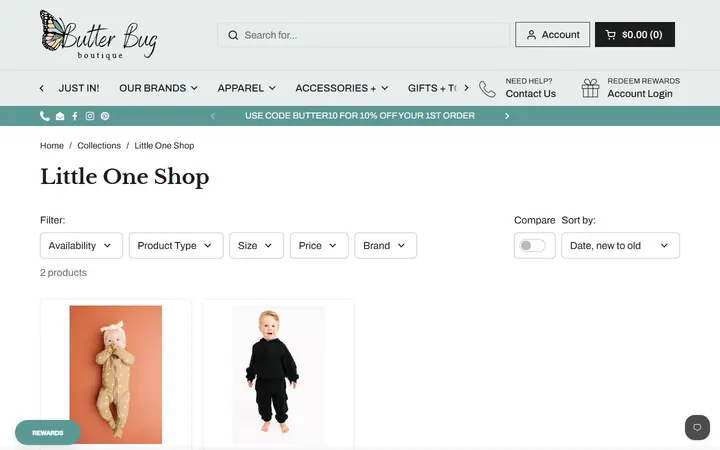Click the Little One Shop page heading
This screenshot has width=720, height=450.
tap(124, 177)
